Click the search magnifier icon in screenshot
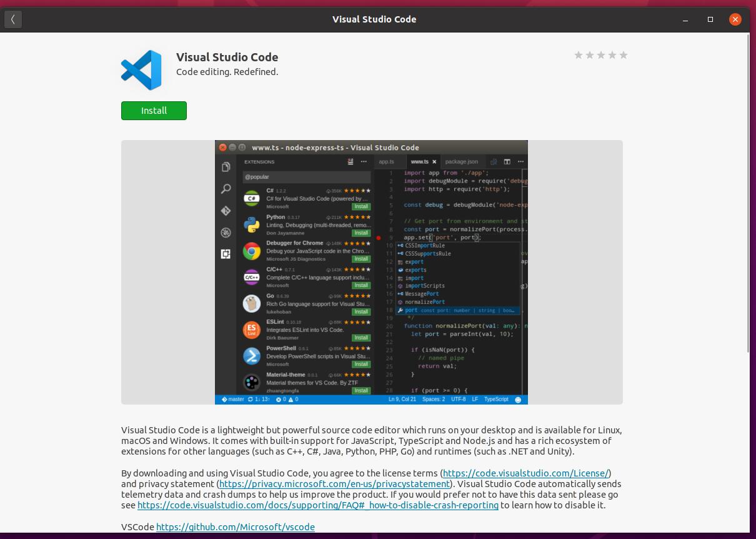 [226, 189]
